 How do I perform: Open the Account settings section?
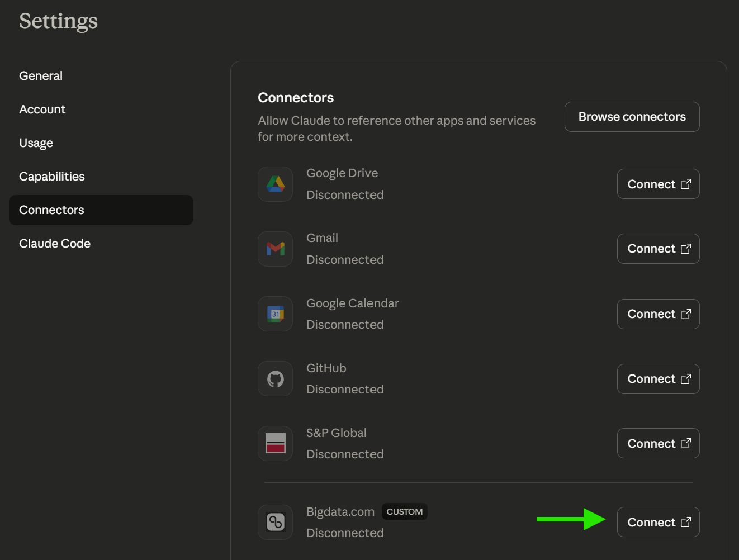(x=42, y=109)
